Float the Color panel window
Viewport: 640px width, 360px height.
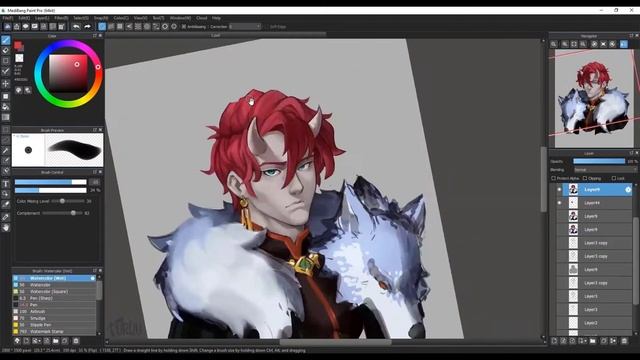pyautogui.click(x=95, y=36)
